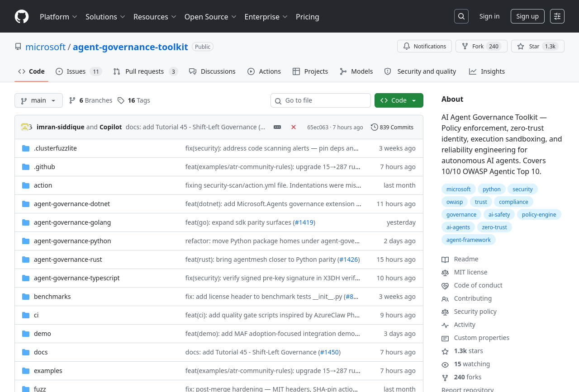Viewport: 579px width, 392px height.
Task: Open the MIT license link
Action: pos(470,272)
